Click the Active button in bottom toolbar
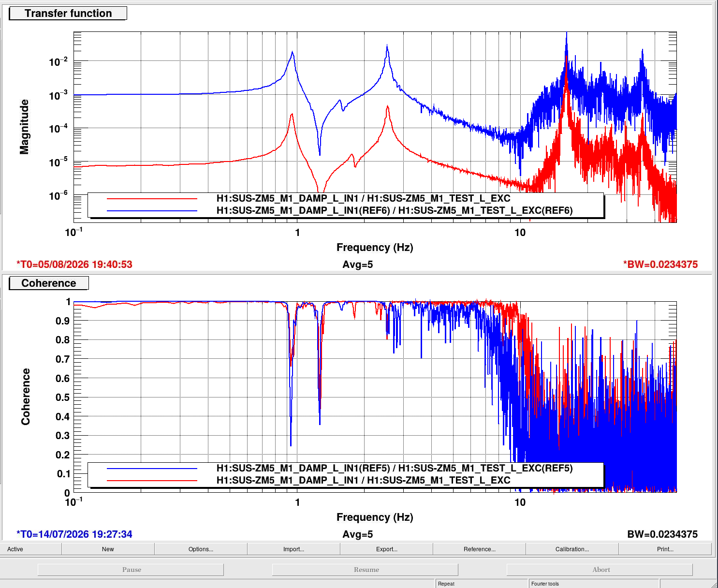 pyautogui.click(x=31, y=549)
